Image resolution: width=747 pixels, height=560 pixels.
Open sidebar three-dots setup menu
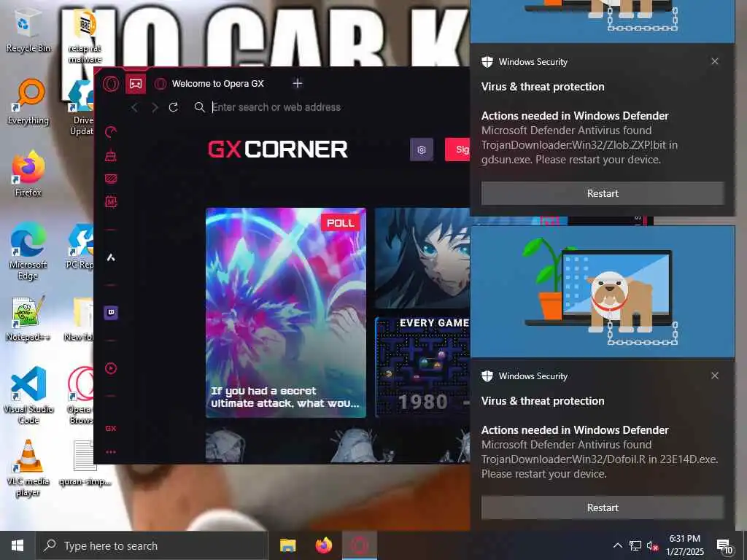pyautogui.click(x=111, y=452)
